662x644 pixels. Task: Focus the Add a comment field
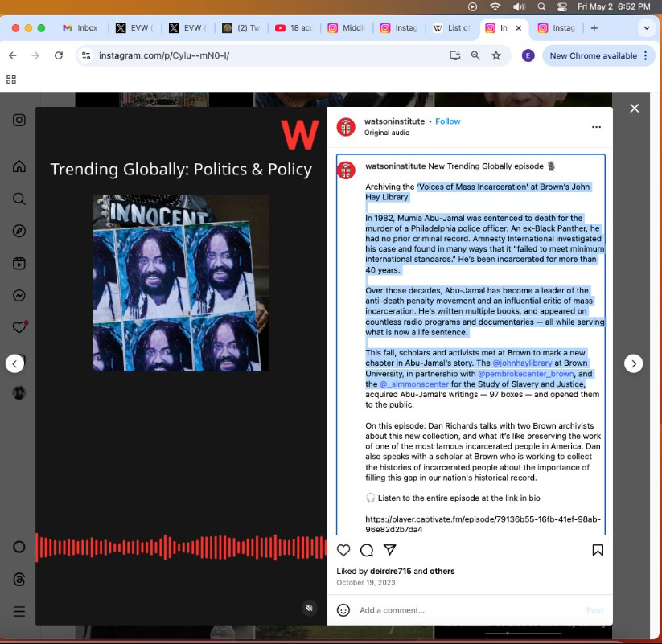[x=469, y=610]
